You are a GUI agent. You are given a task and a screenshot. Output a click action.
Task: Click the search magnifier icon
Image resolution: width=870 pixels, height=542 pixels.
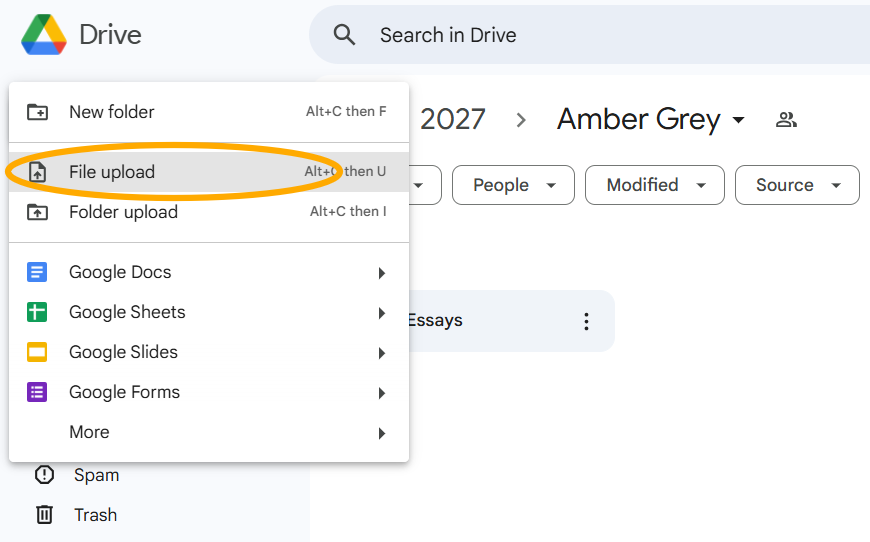tap(345, 35)
